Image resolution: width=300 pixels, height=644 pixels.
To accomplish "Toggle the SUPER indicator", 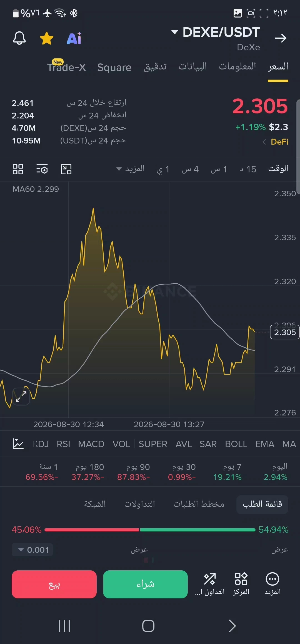I will tap(153, 444).
